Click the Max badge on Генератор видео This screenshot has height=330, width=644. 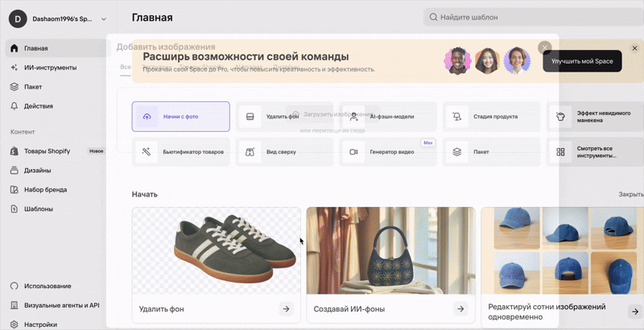[428, 142]
